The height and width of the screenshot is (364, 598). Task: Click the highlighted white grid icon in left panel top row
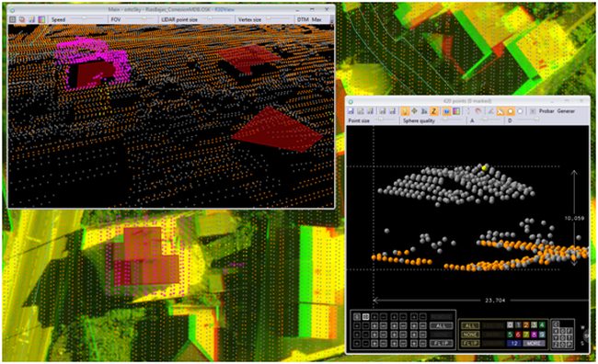(366, 317)
